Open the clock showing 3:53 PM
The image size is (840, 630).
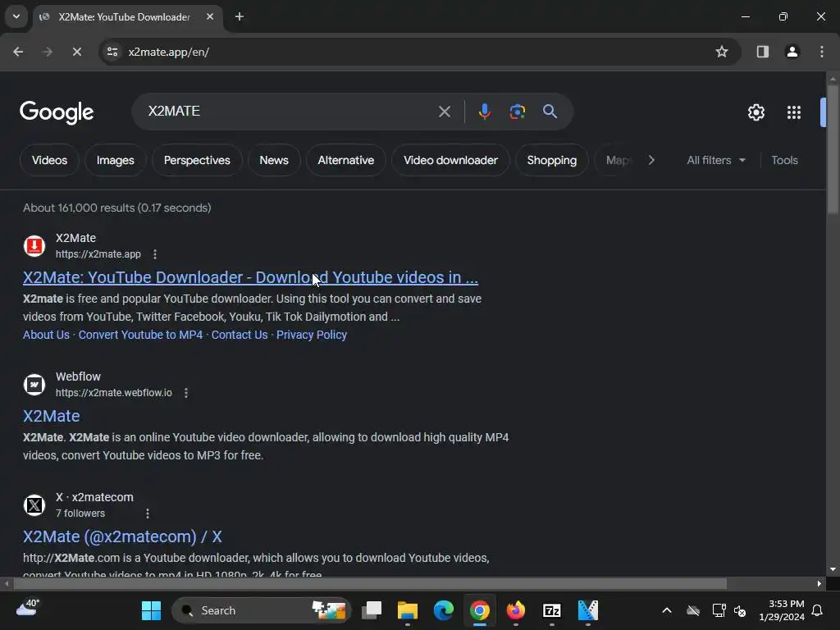782,610
